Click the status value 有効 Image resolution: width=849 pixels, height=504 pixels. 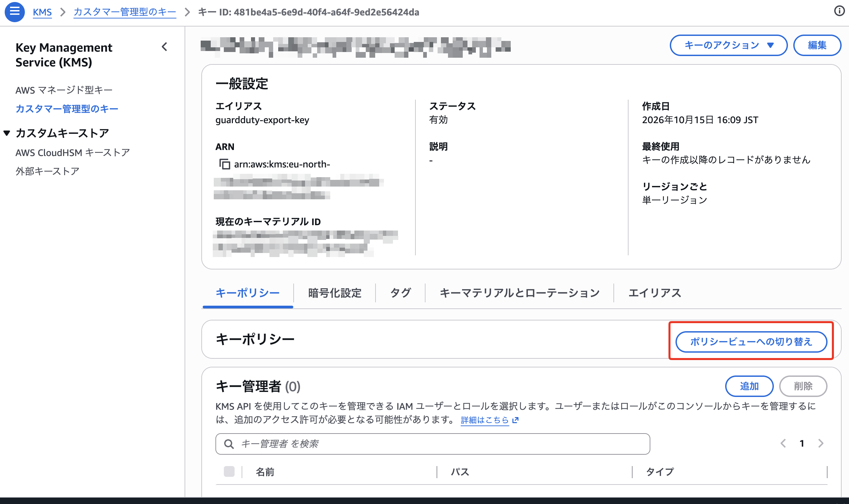pyautogui.click(x=438, y=119)
